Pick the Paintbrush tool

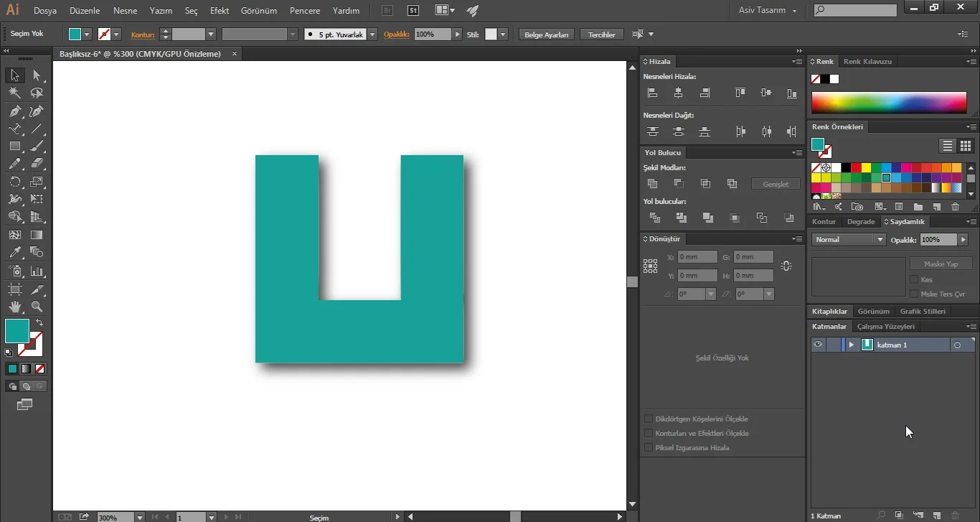pyautogui.click(x=37, y=146)
